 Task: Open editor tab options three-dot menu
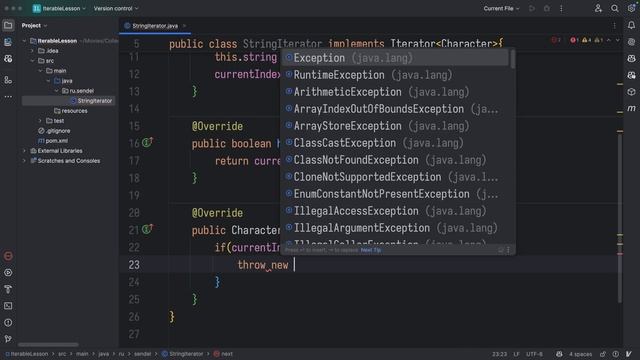614,25
